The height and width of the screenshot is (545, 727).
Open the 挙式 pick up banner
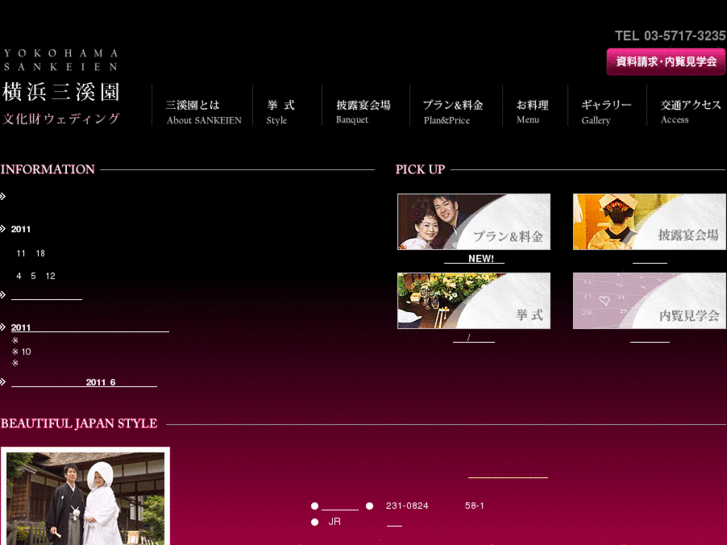coord(474,301)
